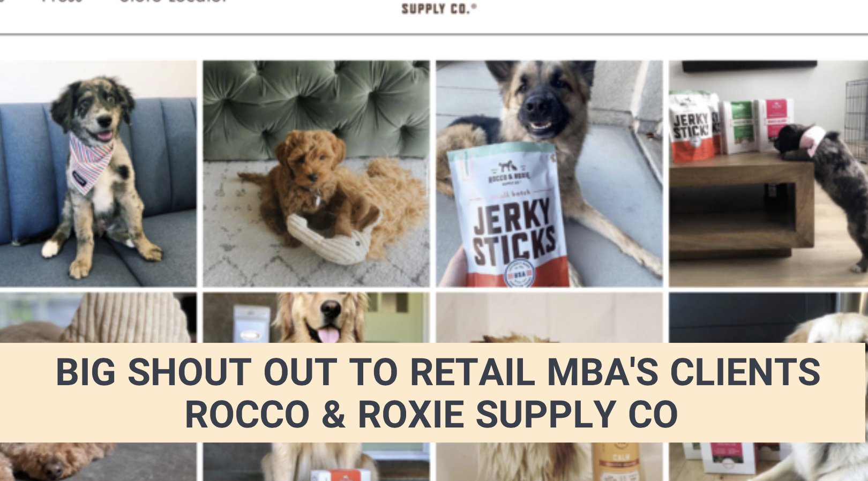The height and width of the screenshot is (481, 868).
Task: Click the Rocco & Roxie Supply Co banner line
Action: pos(431,414)
